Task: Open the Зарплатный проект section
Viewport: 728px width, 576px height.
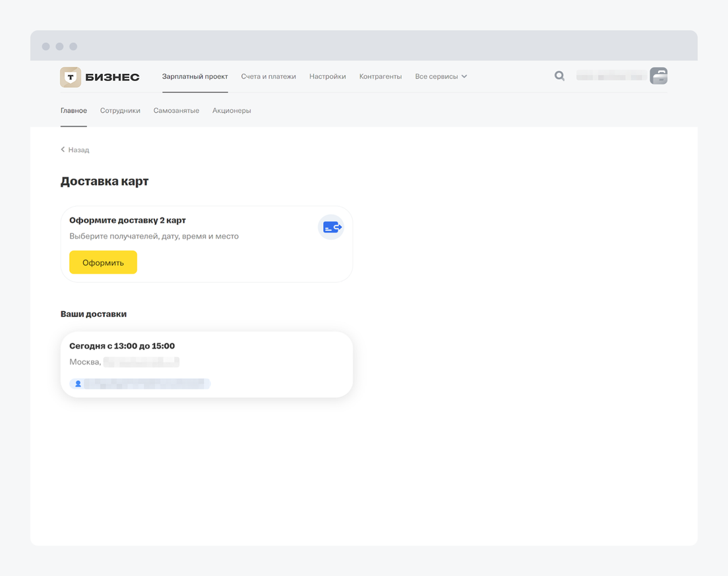Action: click(195, 76)
